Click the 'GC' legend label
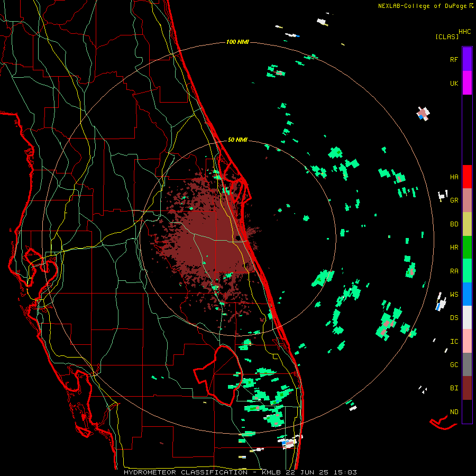This screenshot has height=476, width=476. pyautogui.click(x=454, y=365)
